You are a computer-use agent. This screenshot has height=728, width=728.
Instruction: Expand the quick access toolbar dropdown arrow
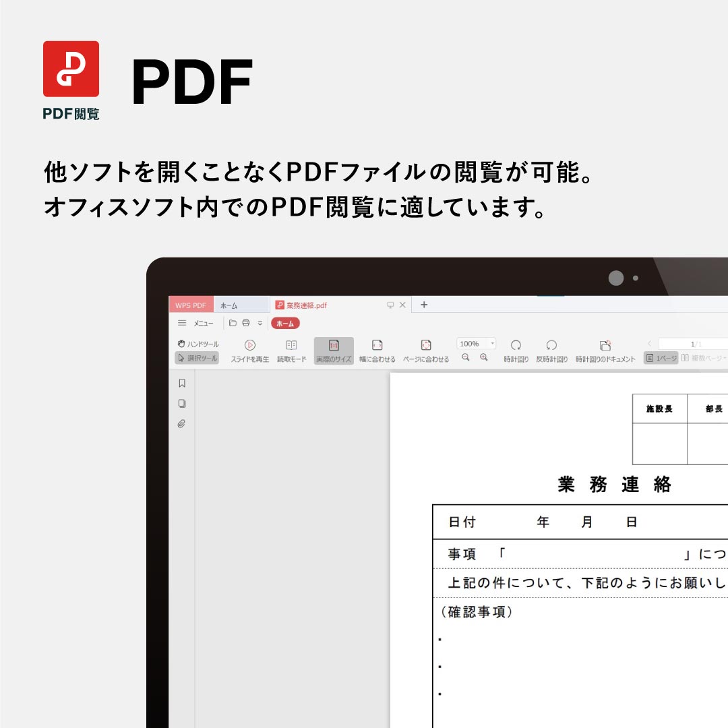coord(260,323)
